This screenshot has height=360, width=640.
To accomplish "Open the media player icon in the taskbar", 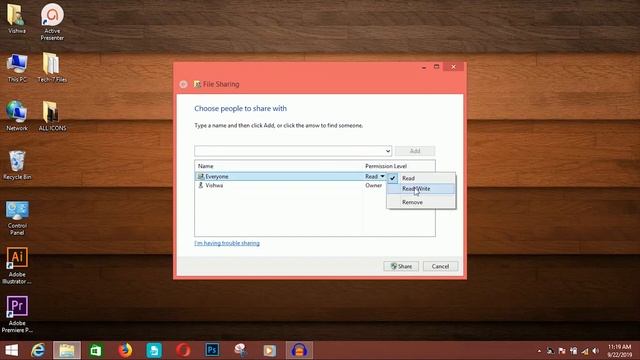I will pos(269,350).
